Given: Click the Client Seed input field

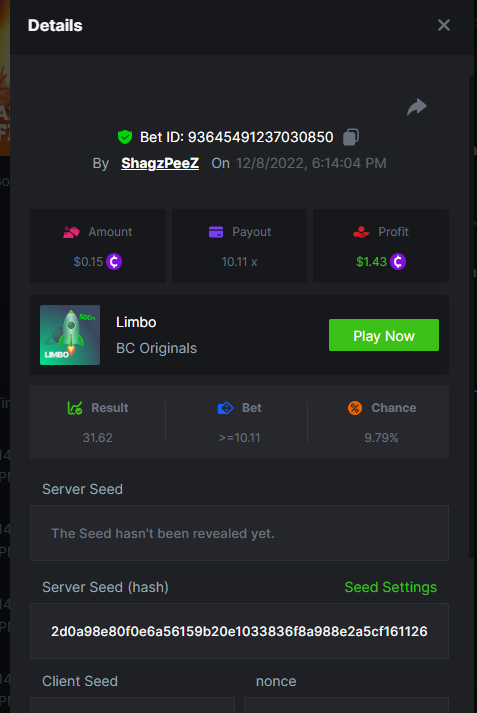Looking at the screenshot, I should (132, 705).
